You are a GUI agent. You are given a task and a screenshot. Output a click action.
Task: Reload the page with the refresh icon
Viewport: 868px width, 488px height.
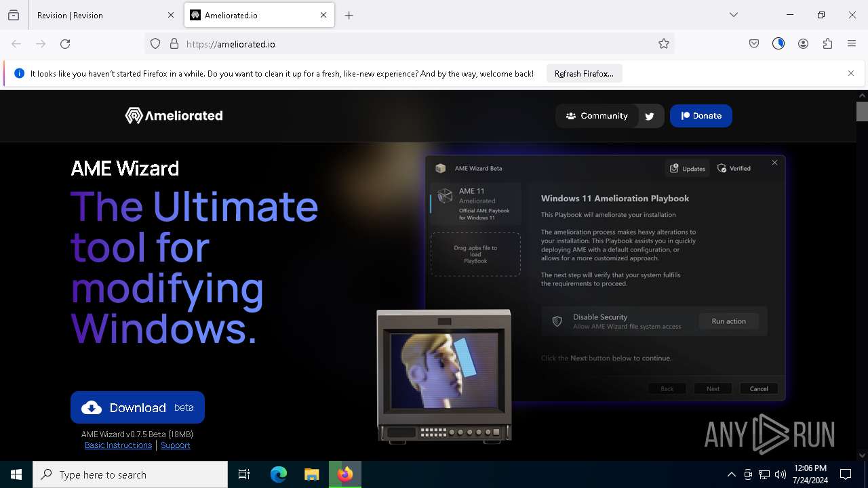(x=65, y=44)
